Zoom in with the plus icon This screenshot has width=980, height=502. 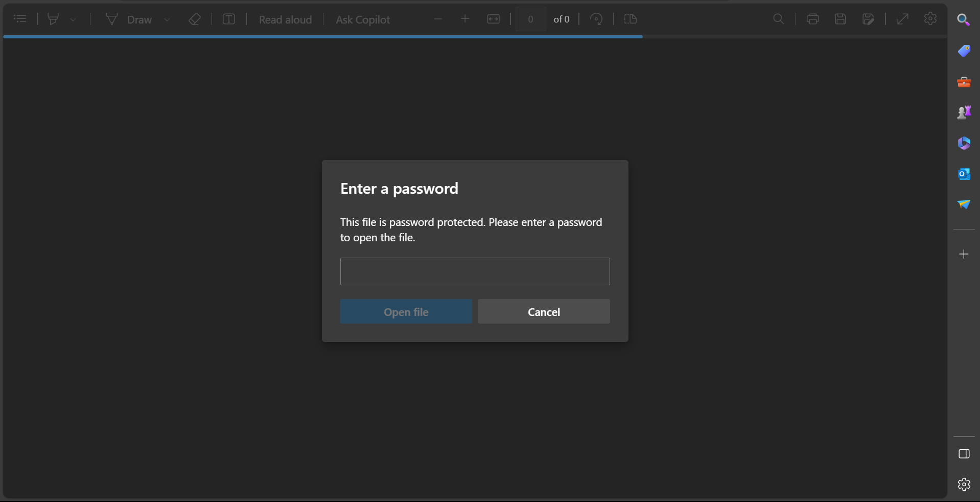click(465, 19)
